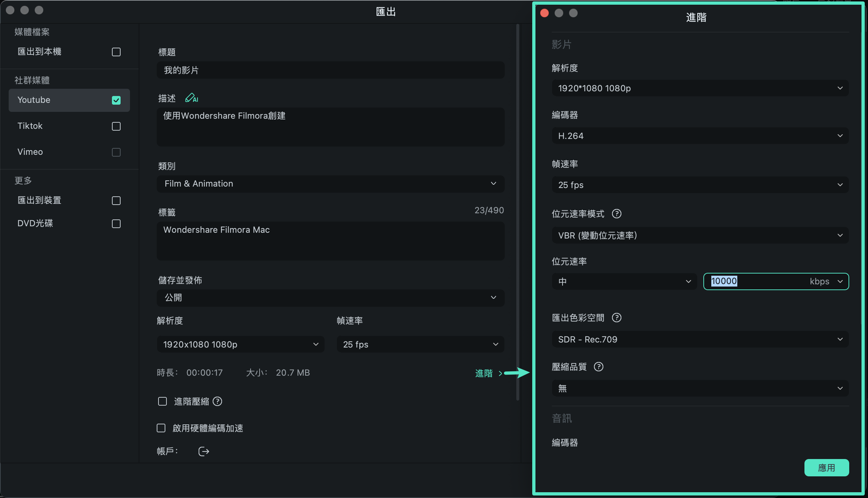Select 匯出到本機 in the sidebar
Image resolution: width=868 pixels, height=498 pixels.
coord(69,52)
